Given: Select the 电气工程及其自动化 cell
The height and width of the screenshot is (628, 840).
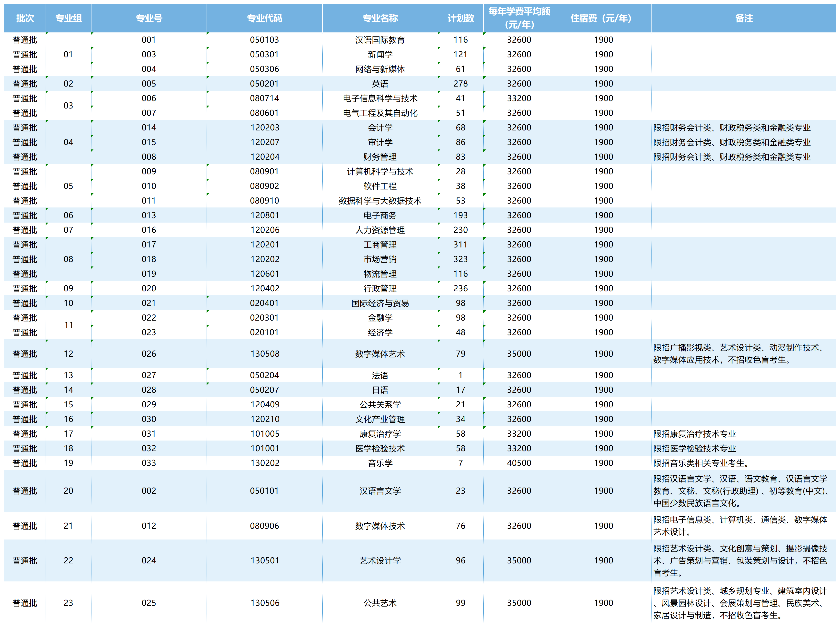Looking at the screenshot, I should (380, 113).
